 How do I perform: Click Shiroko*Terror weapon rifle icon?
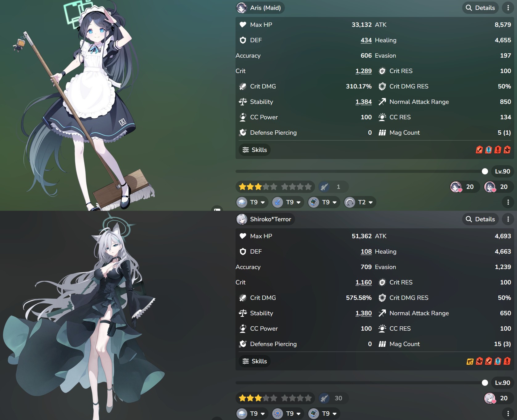pos(324,398)
